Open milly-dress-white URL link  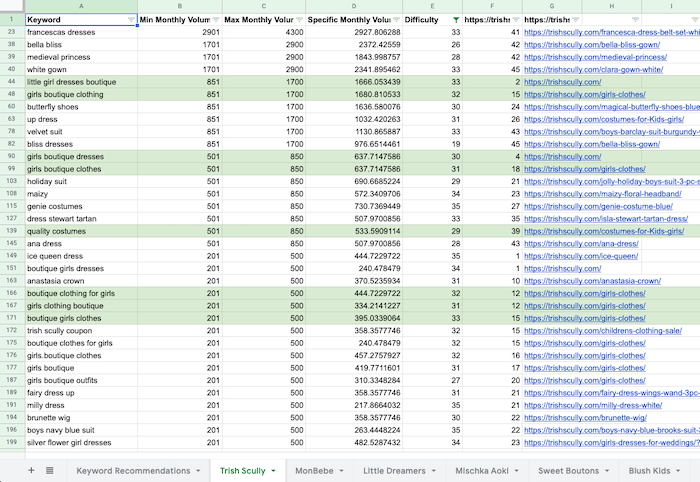pos(593,406)
